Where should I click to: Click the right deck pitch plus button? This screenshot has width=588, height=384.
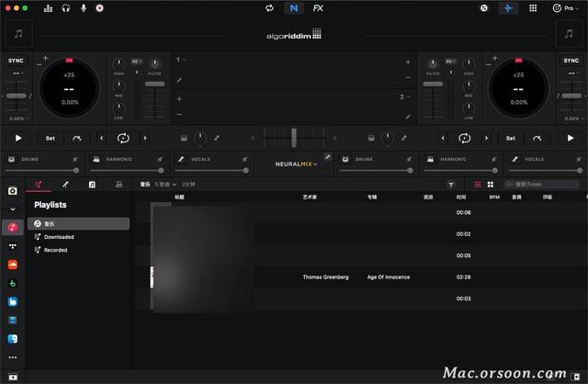point(495,58)
